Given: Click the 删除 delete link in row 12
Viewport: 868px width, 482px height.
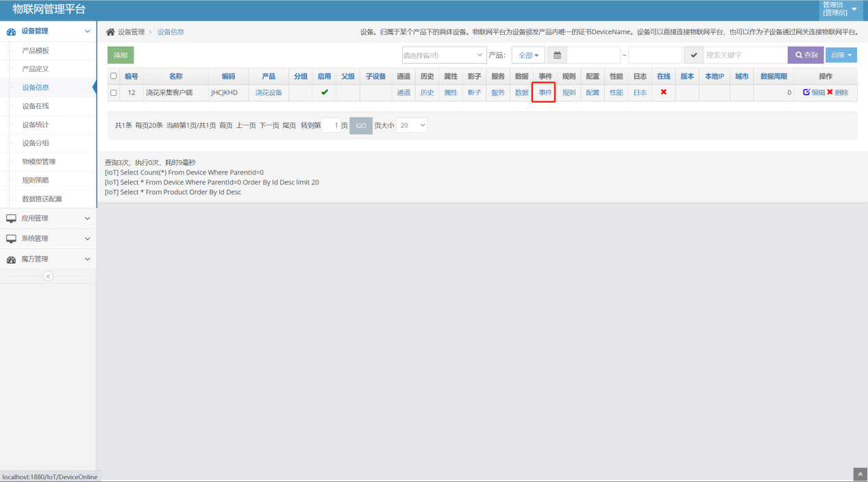Looking at the screenshot, I should (x=837, y=92).
